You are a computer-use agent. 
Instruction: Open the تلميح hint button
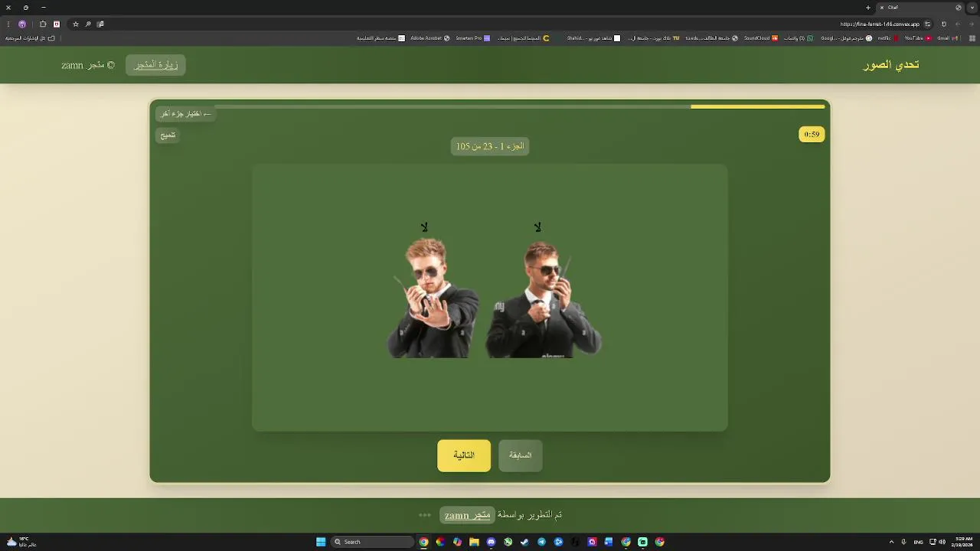(x=168, y=135)
